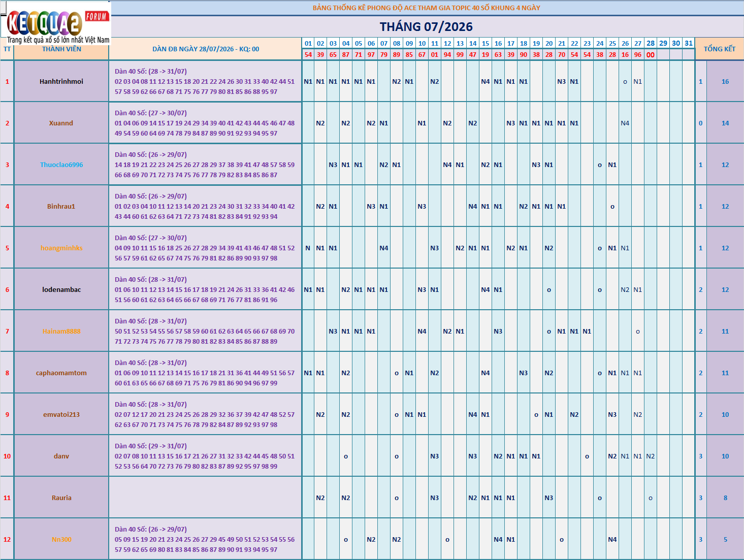Click total '14' in Xuannd row
Screen dimensions: 744x560
click(x=725, y=123)
